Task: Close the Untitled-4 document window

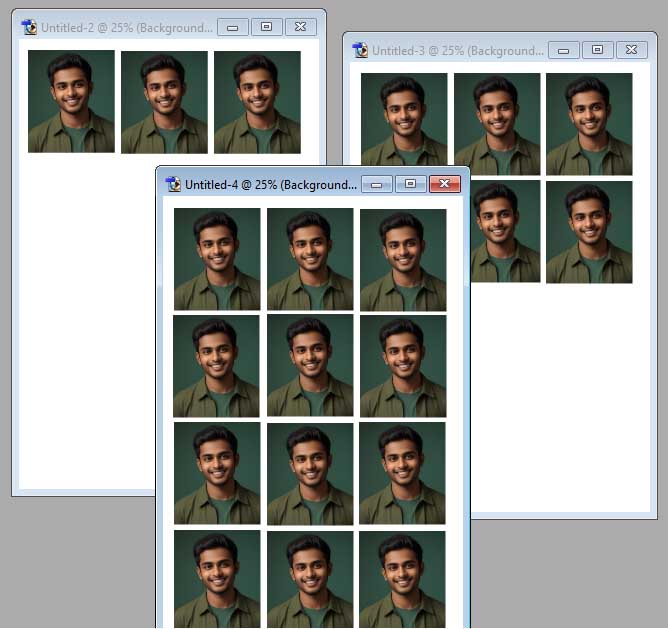Action: [444, 184]
